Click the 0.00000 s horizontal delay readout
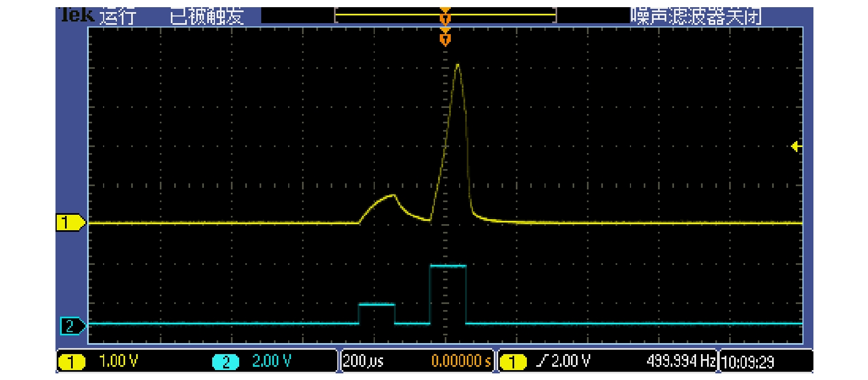The height and width of the screenshot is (380, 868). 461,361
